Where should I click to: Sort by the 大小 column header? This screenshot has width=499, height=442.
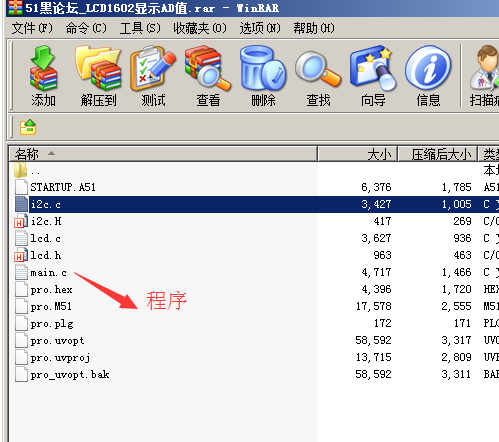(358, 154)
